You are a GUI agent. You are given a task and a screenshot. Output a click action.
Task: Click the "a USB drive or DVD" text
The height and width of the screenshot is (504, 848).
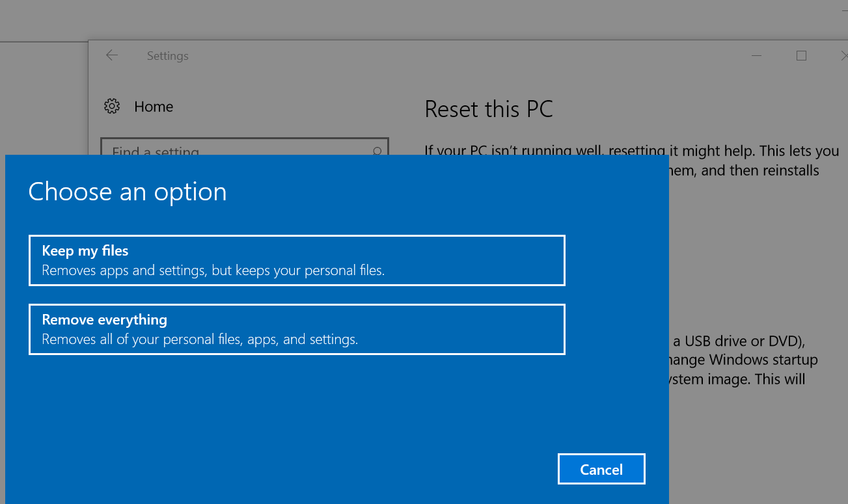click(739, 342)
